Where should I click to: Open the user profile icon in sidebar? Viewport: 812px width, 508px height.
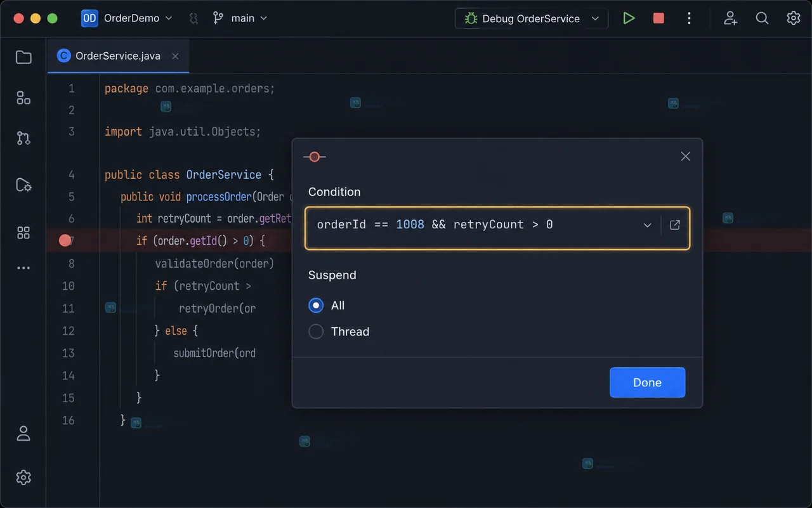point(23,434)
